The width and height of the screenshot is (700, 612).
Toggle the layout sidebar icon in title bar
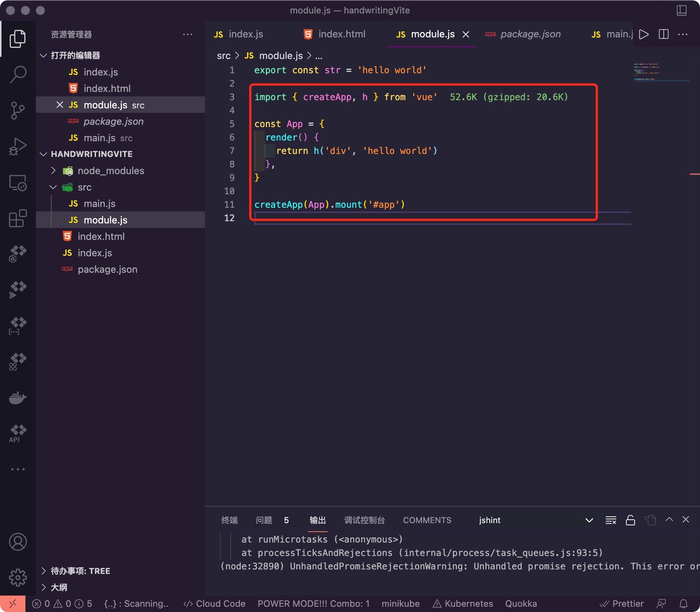682,10
